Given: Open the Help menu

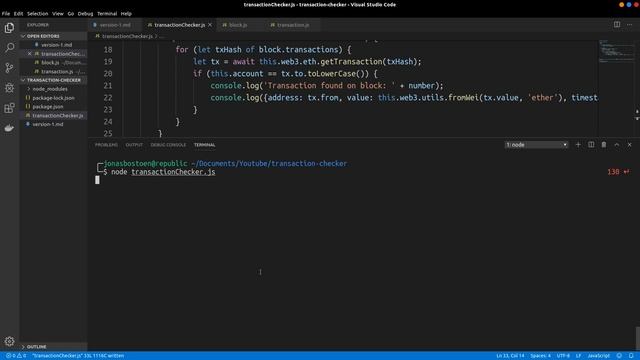Looking at the screenshot, I should pyautogui.click(x=126, y=13).
